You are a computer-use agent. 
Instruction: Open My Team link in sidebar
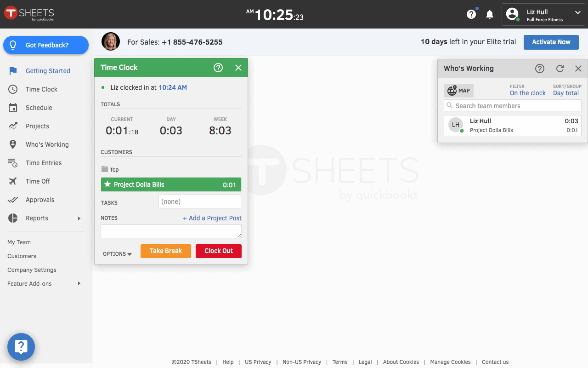point(19,242)
